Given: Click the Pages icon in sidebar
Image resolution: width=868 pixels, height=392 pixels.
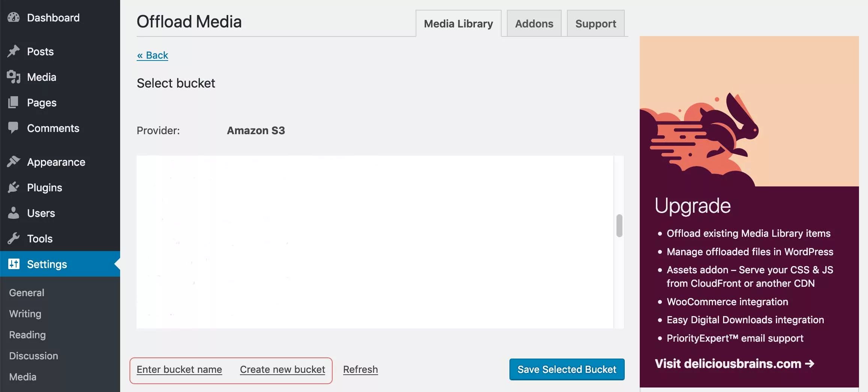Looking at the screenshot, I should (x=14, y=103).
